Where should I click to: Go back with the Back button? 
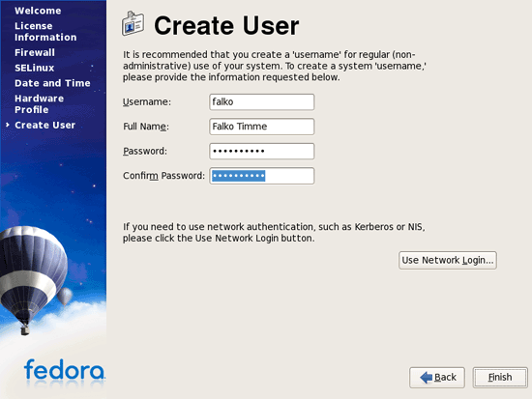437,378
